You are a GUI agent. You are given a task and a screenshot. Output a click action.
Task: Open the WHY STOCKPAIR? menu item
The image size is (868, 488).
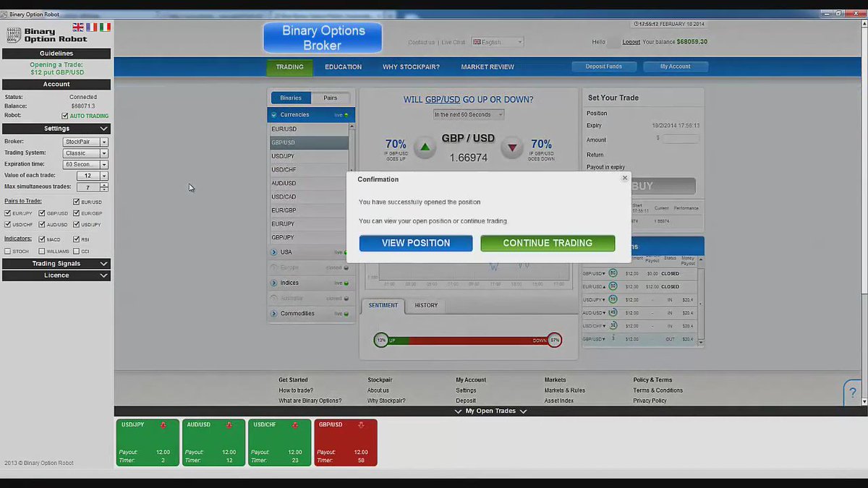click(411, 67)
